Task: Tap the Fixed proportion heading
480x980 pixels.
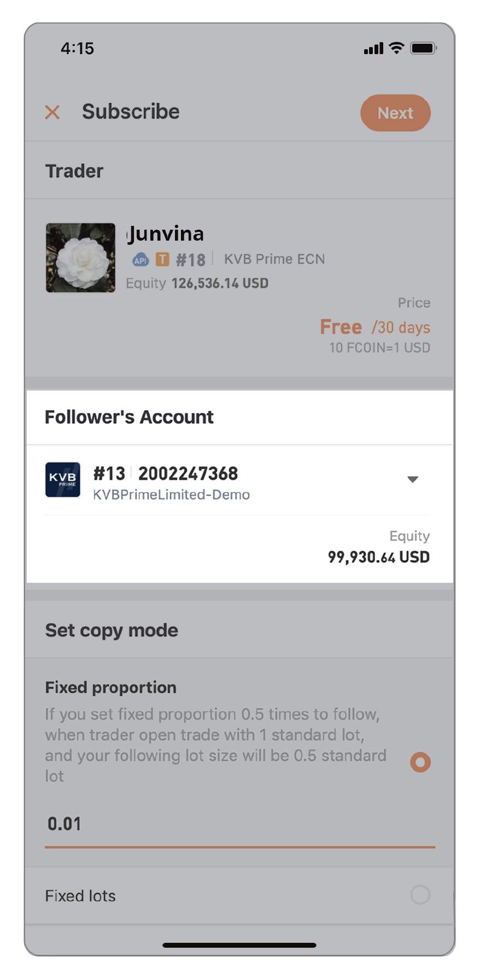Action: (x=111, y=687)
